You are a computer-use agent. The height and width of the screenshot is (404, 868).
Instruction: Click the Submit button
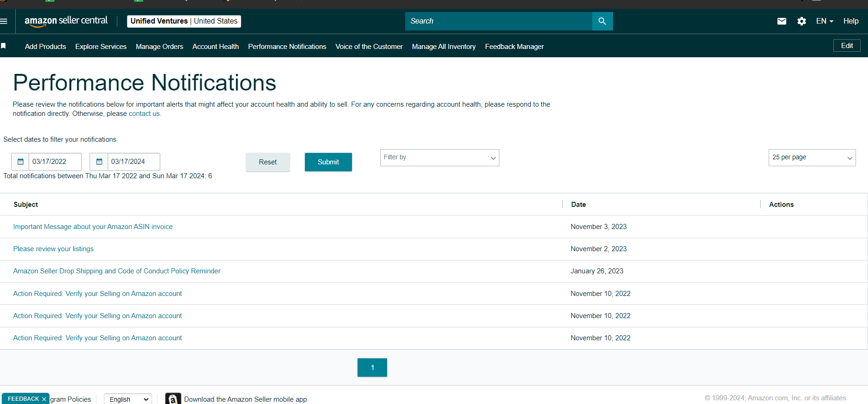pyautogui.click(x=328, y=162)
